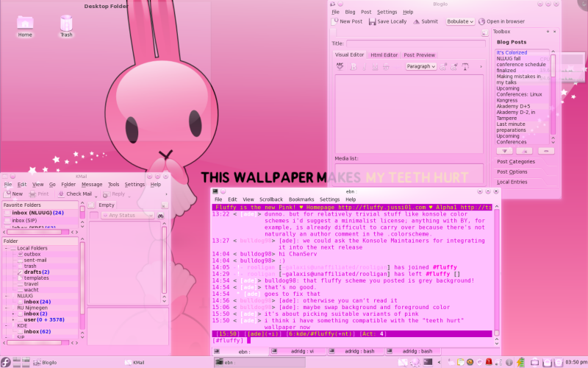Collapse Local Folders tree in KMail
588x368 pixels.
tap(6, 249)
